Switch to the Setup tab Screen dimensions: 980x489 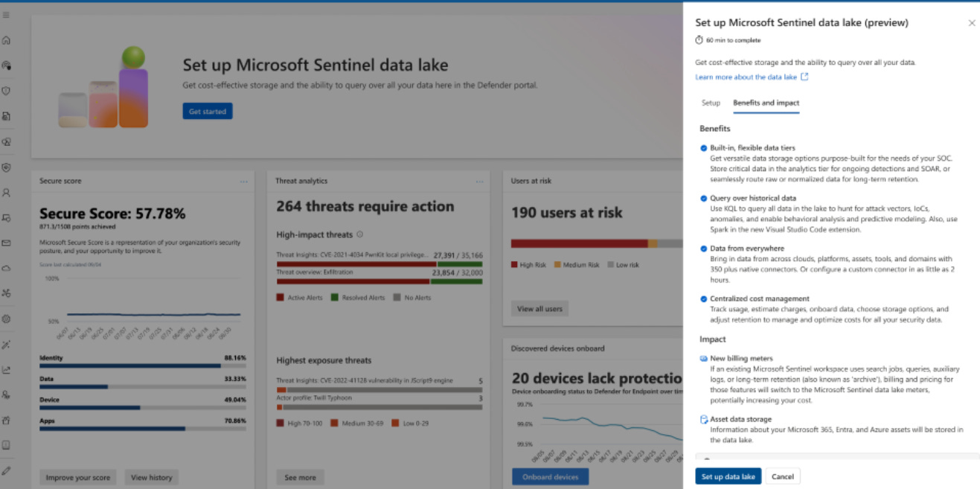[x=711, y=103]
